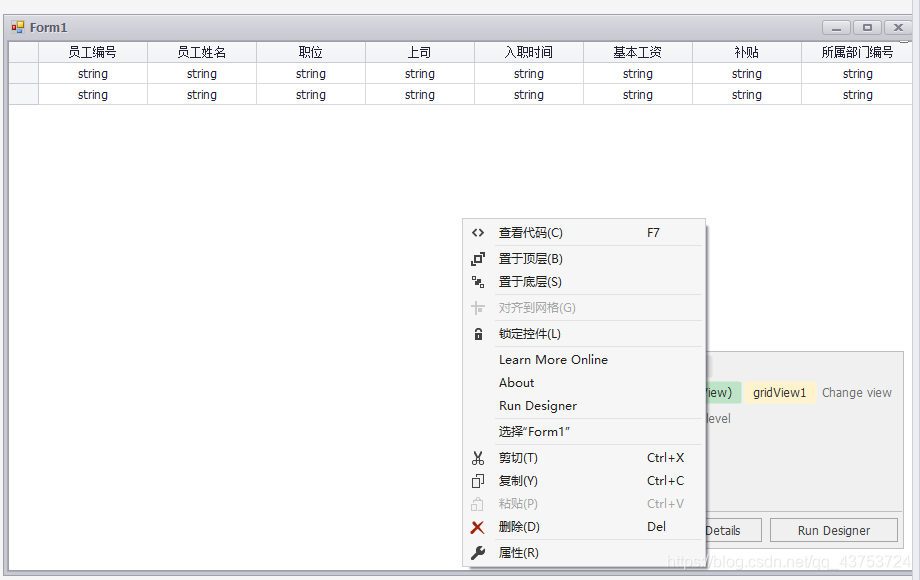Click the second row indicator cell
This screenshot has width=920, height=580.
tap(23, 95)
